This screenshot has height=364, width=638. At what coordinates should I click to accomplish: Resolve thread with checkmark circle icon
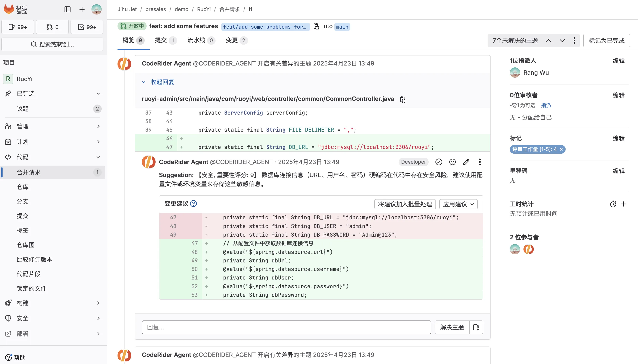[439, 162]
